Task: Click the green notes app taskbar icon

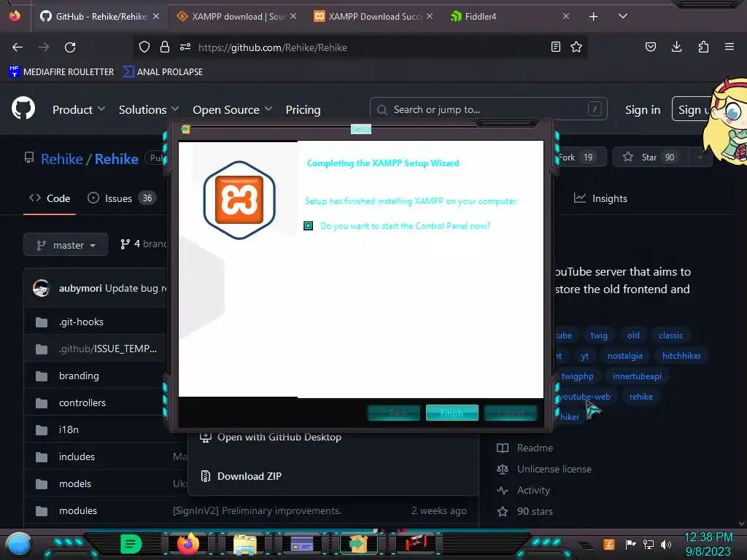Action: tap(131, 543)
